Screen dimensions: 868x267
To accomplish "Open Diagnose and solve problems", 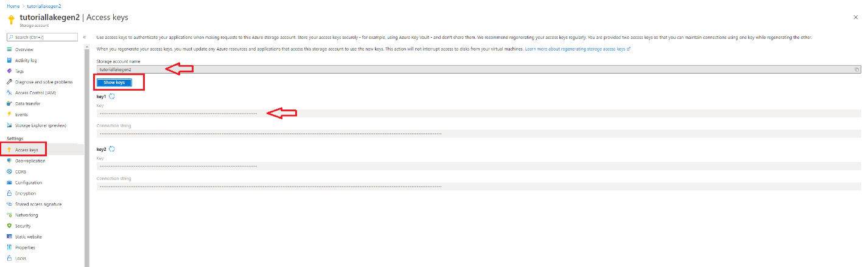I will click(x=44, y=82).
